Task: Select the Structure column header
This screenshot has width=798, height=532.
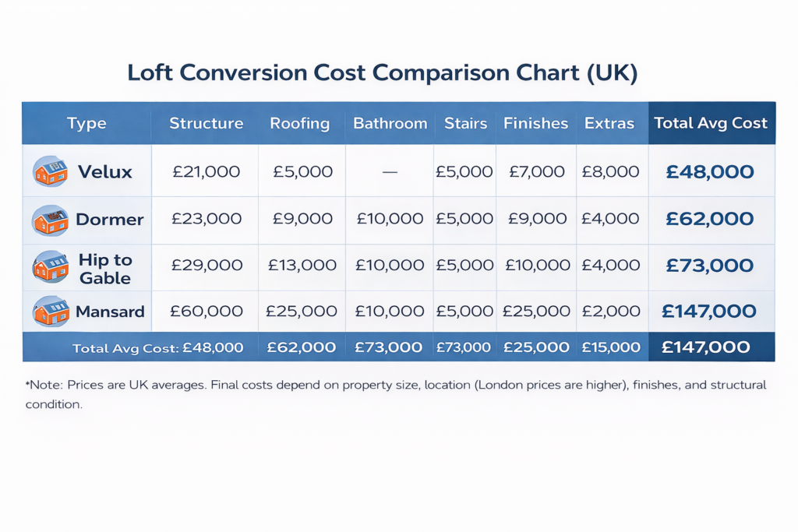Action: pyautogui.click(x=206, y=123)
